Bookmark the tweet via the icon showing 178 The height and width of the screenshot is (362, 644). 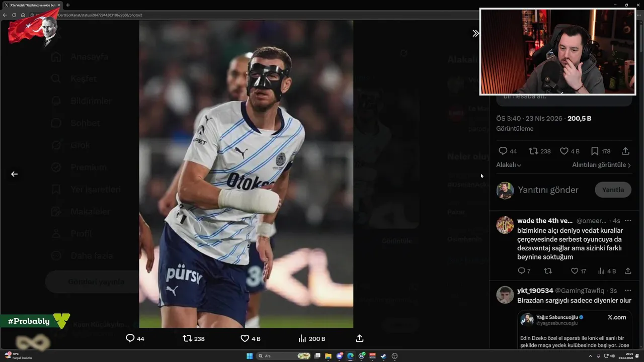click(595, 151)
